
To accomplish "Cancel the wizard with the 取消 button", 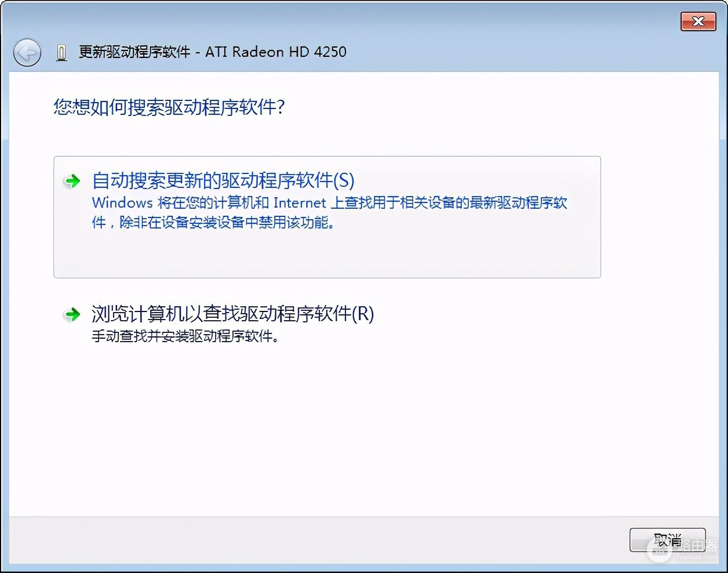I will pyautogui.click(x=668, y=540).
